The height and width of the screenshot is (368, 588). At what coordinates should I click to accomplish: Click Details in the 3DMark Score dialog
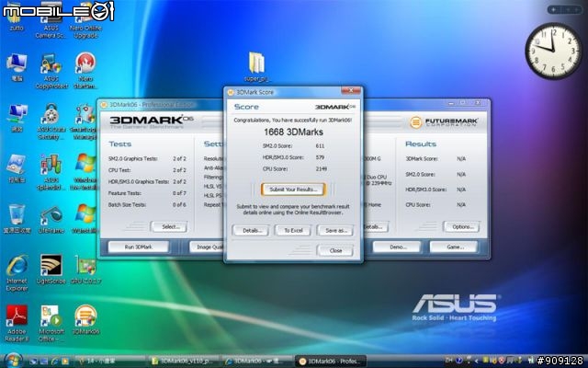(251, 231)
